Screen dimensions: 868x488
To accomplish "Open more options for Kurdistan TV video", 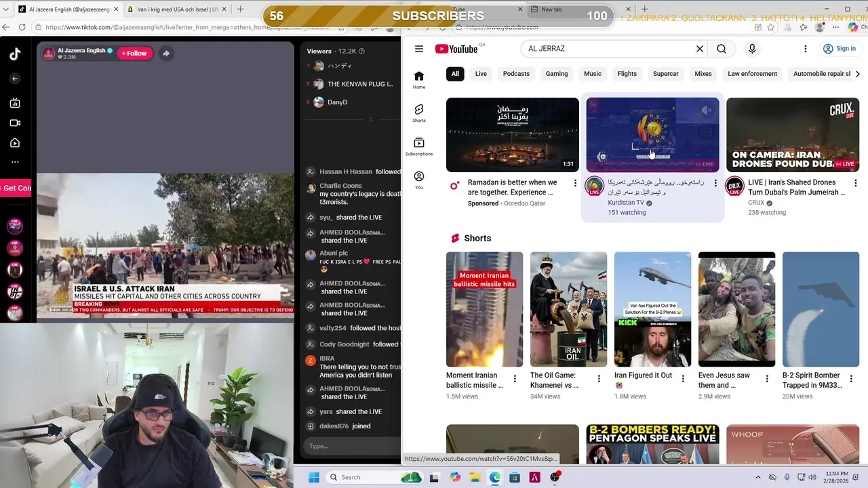I will point(715,183).
